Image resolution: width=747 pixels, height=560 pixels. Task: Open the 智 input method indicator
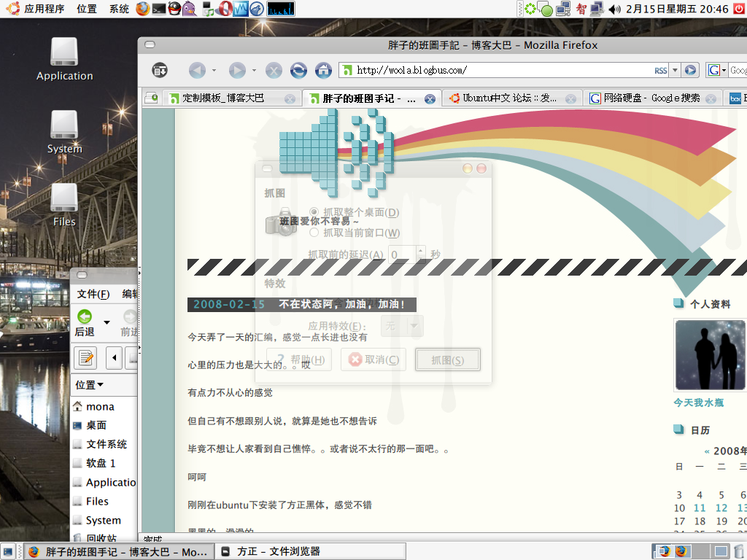tap(581, 9)
